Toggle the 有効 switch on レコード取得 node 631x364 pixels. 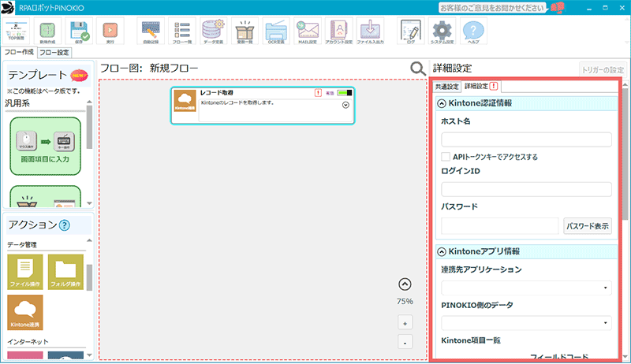[x=345, y=93]
